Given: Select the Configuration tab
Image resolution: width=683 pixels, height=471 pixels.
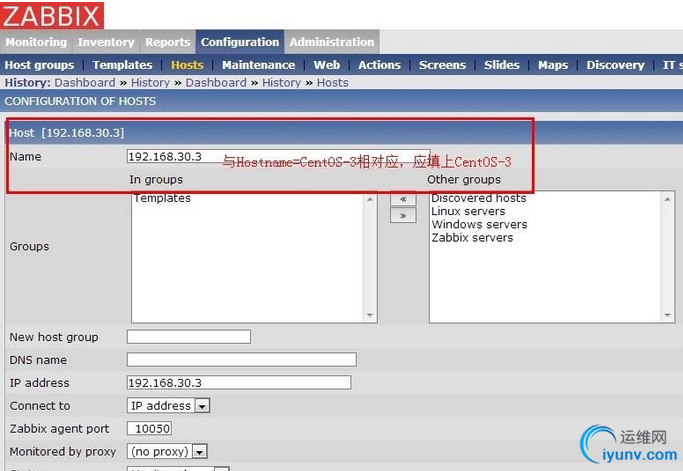Looking at the screenshot, I should tap(240, 42).
